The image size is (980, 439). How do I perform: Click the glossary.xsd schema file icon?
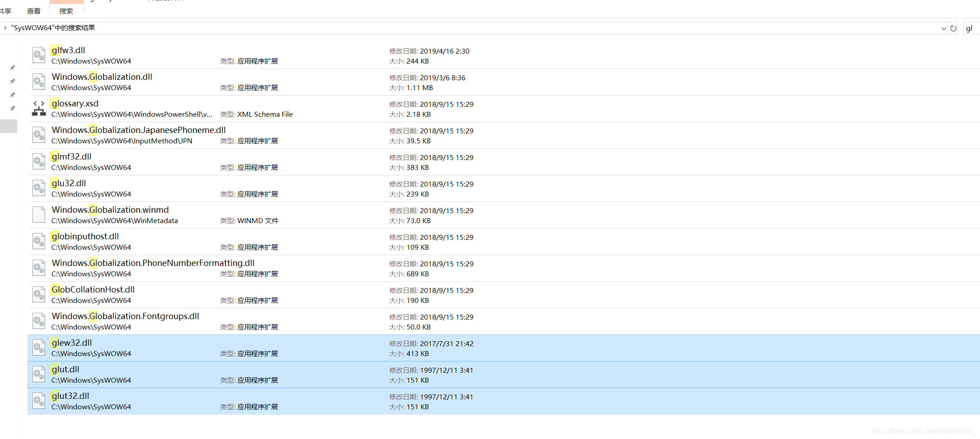(x=39, y=108)
